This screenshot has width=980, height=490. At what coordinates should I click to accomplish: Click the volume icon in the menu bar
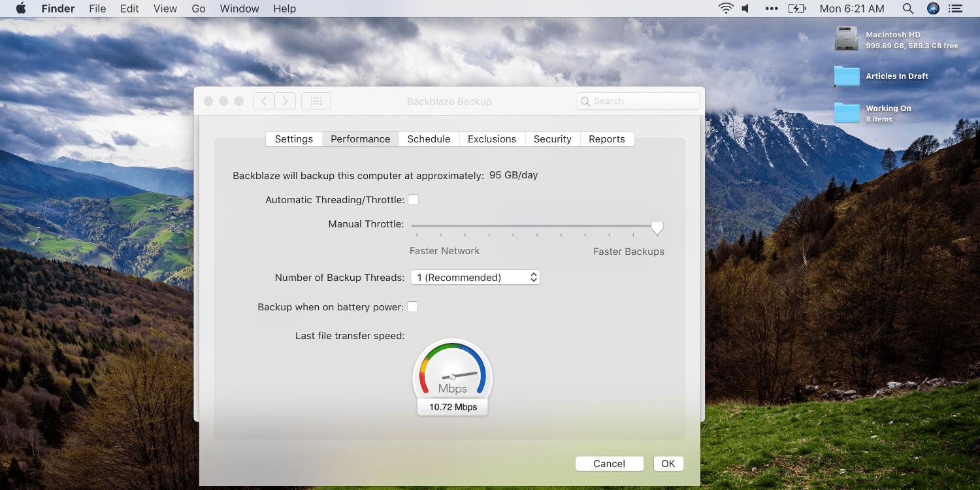coord(745,8)
